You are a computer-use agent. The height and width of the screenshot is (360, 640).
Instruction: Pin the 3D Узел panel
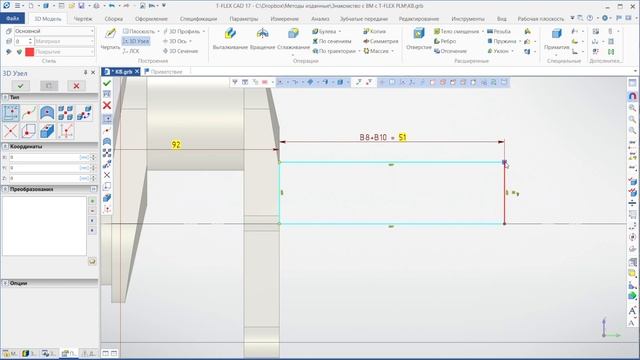pos(85,73)
